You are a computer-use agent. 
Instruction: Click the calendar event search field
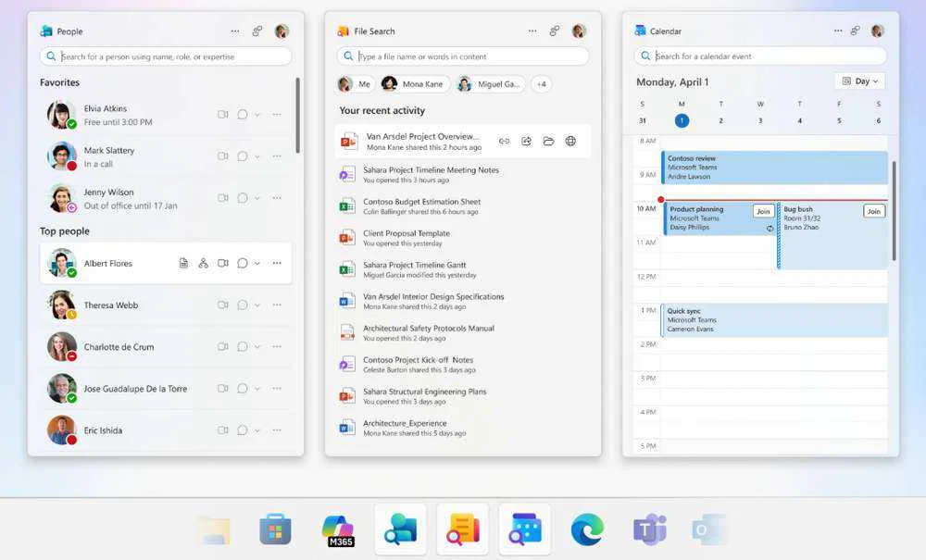pos(759,56)
